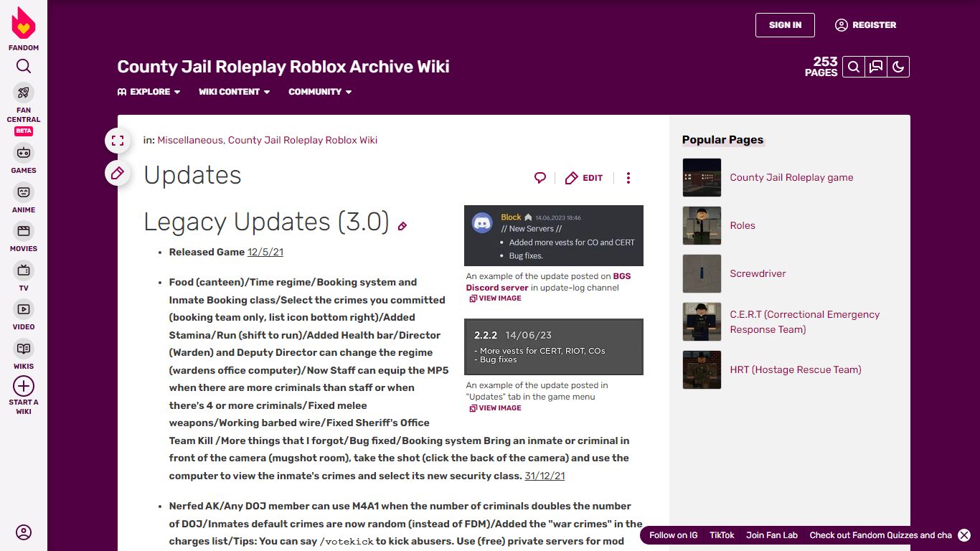980x551 pixels.
Task: Open the TV category icon
Action: point(24,270)
